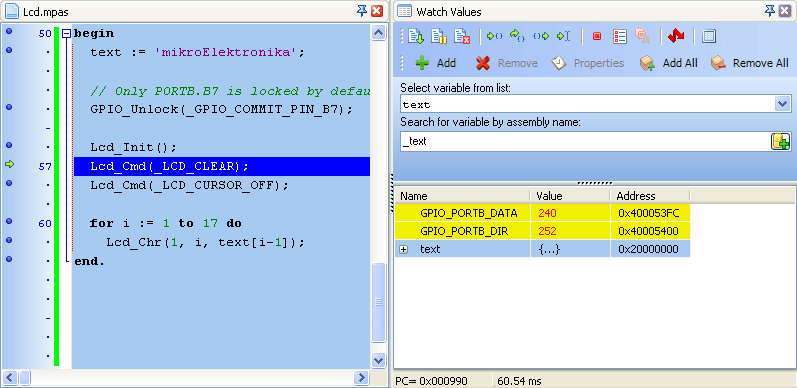Close the Watch Values panel
This screenshot has width=797, height=388.
[x=785, y=11]
